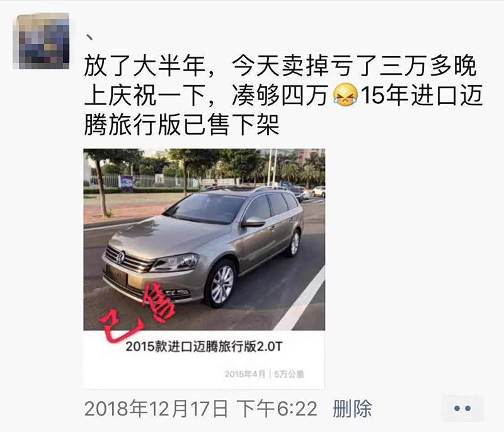Open the poster's blurred profile avatar
The width and height of the screenshot is (504, 432).
coord(41,41)
